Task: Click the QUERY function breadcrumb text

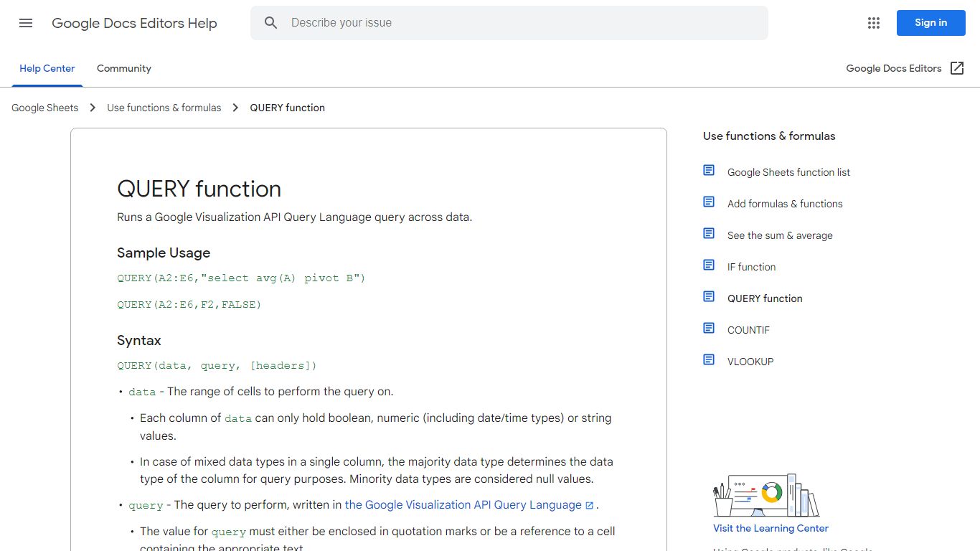Action: (288, 108)
